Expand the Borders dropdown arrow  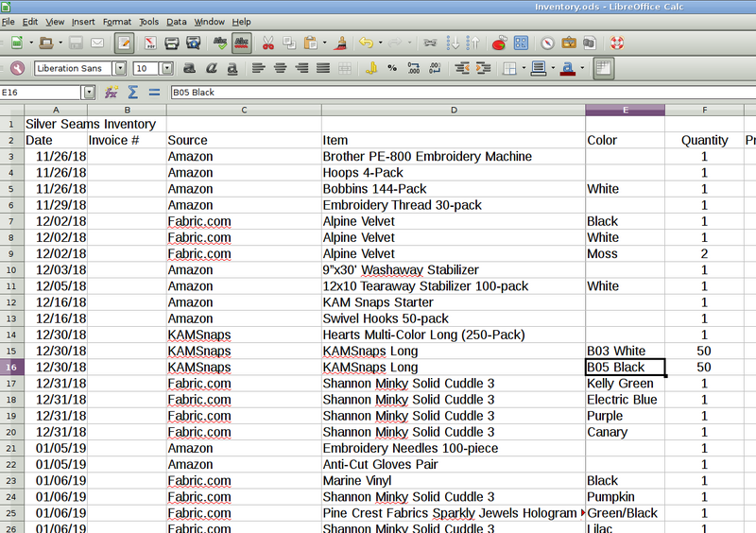tap(524, 68)
